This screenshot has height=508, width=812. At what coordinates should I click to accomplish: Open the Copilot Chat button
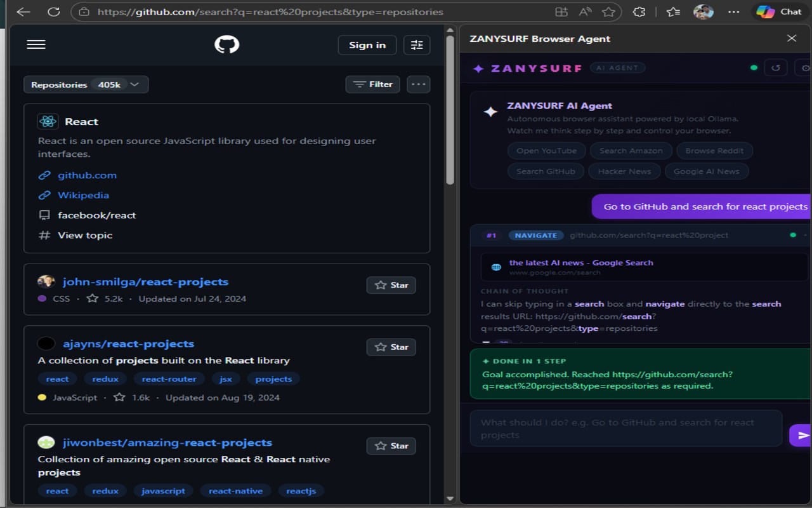(x=780, y=11)
